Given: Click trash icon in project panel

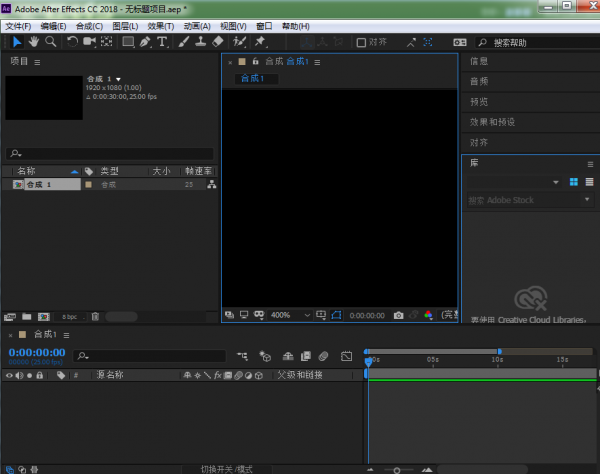Looking at the screenshot, I should 95,316.
